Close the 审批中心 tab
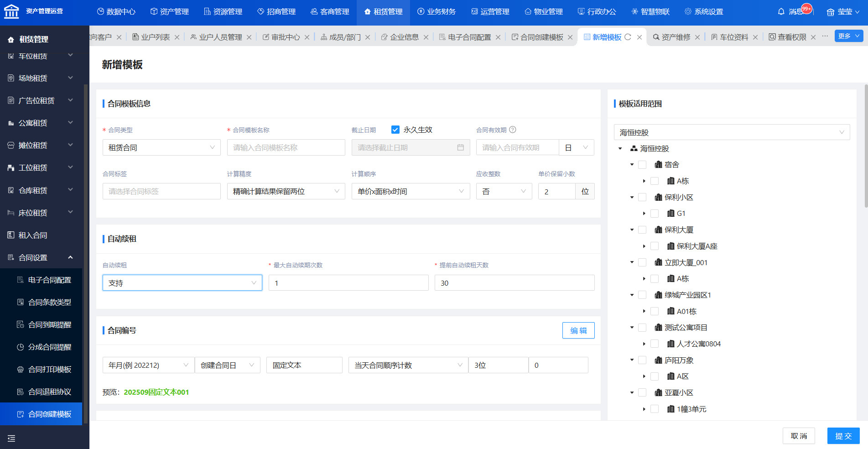The height and width of the screenshot is (449, 868). coord(307,37)
